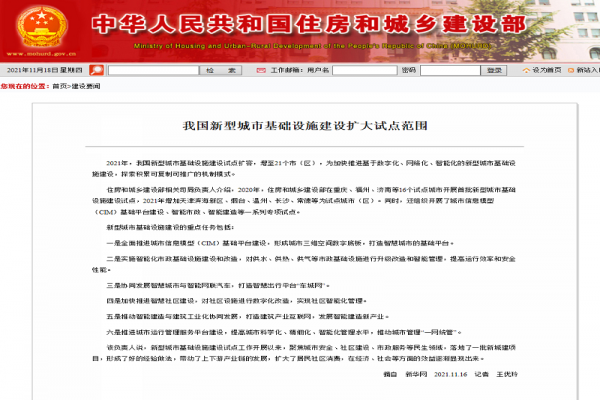Click the paragraph starting with 四是加快推进智慧社区建设
The image size is (600, 400).
click(237, 301)
